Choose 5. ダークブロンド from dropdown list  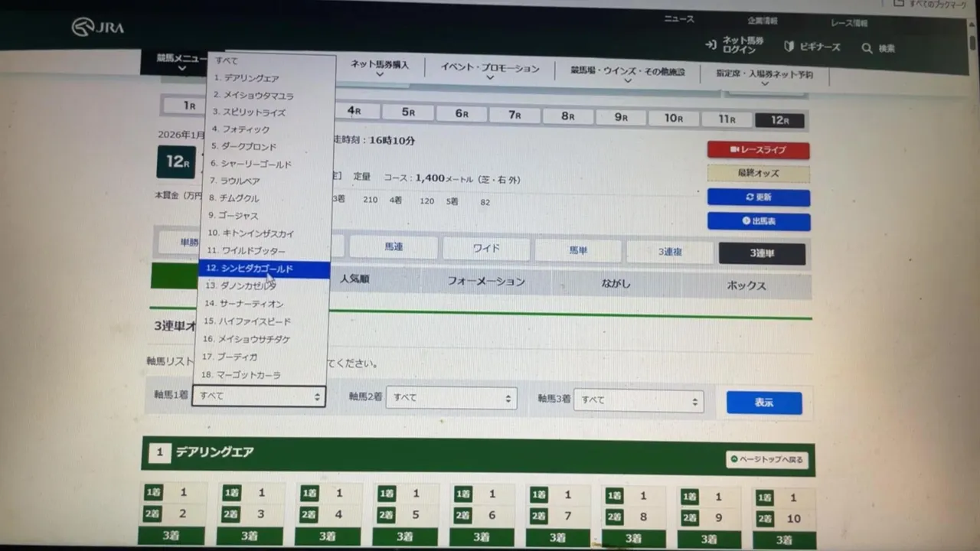click(268, 147)
